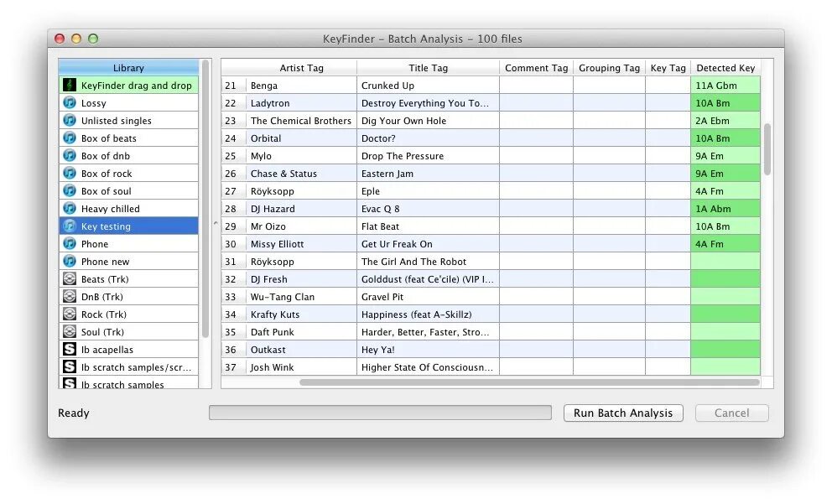This screenshot has width=832, height=504.
Task: Click the Phone new playlist icon
Action: coord(70,261)
